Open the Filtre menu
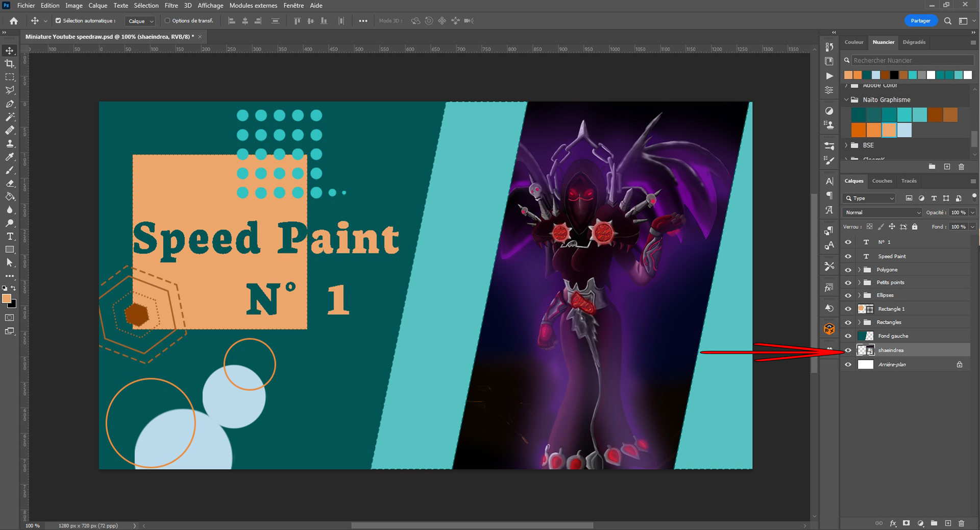The width and height of the screenshot is (980, 530). pos(171,6)
